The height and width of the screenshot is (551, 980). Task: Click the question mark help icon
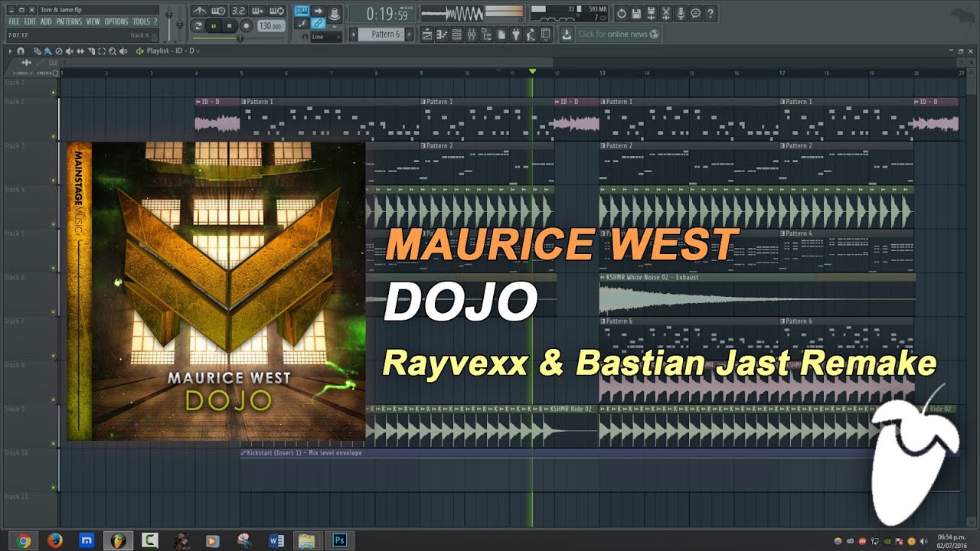point(710,13)
